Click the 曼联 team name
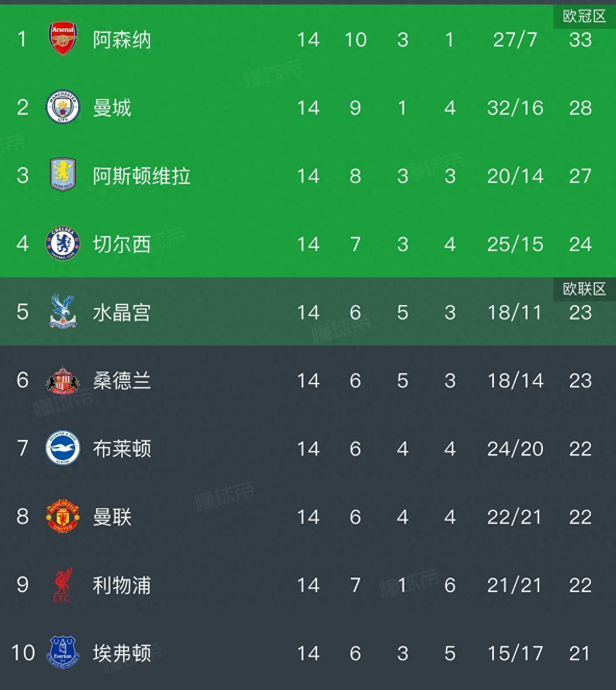Screen dimensions: 616x690 point(112,517)
